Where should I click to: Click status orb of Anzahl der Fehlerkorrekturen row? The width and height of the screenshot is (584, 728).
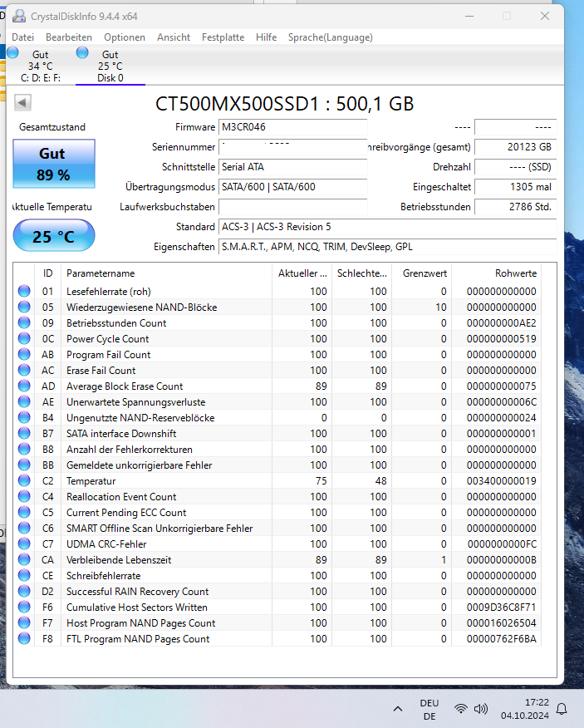click(24, 449)
